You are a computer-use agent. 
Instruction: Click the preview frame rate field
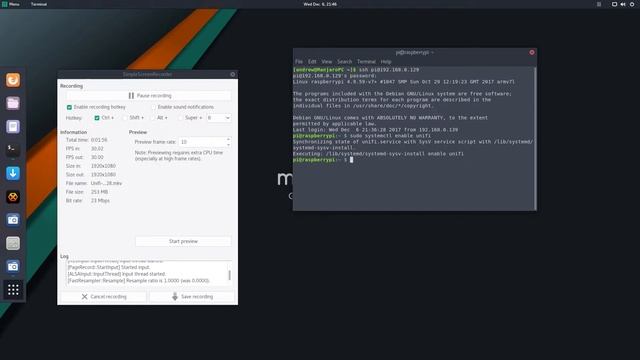(x=202, y=142)
